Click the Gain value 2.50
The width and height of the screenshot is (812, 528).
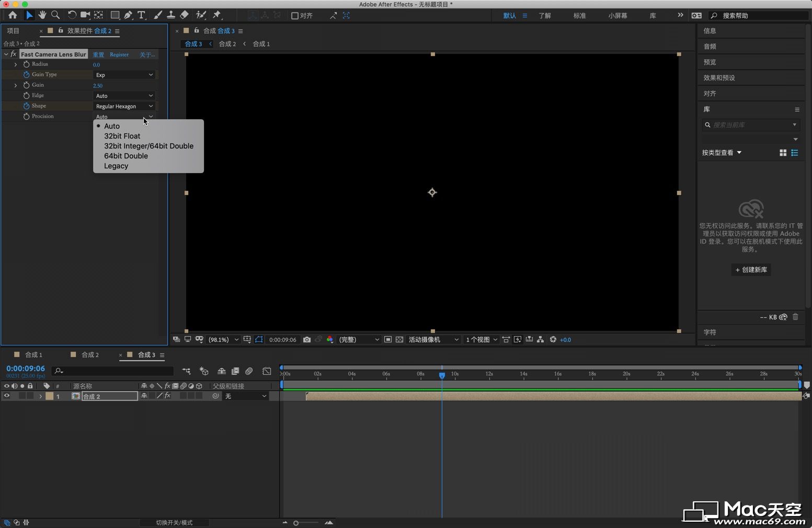pos(98,86)
